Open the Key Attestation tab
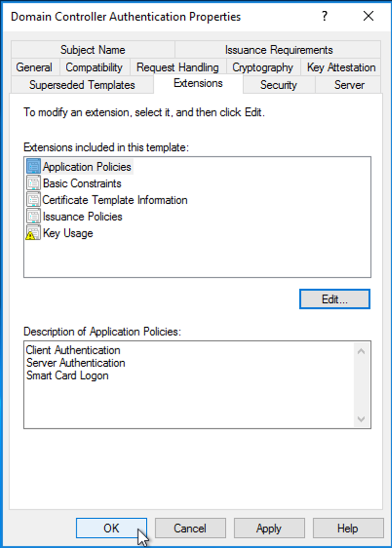This screenshot has height=548, width=392. [x=341, y=67]
